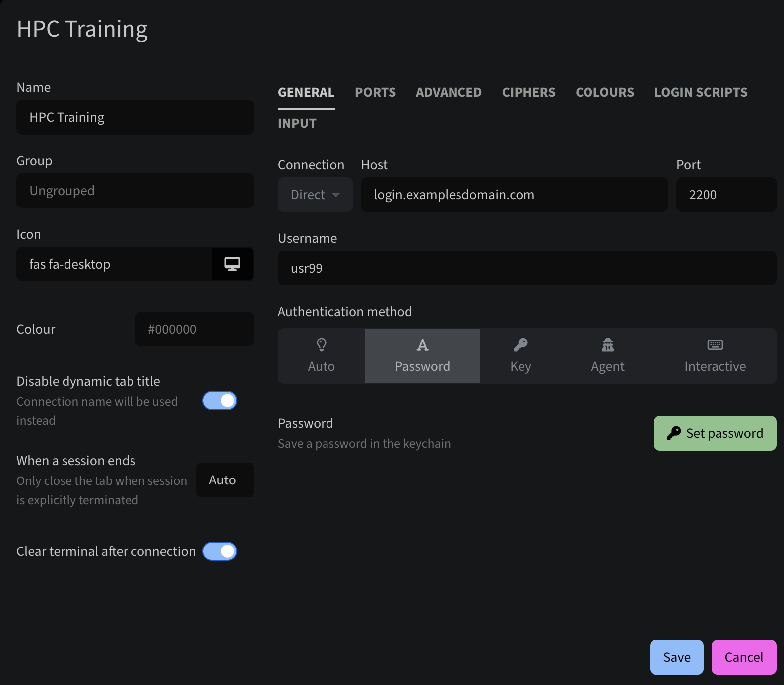This screenshot has height=685, width=784.
Task: Cancel editing the profile
Action: [743, 657]
